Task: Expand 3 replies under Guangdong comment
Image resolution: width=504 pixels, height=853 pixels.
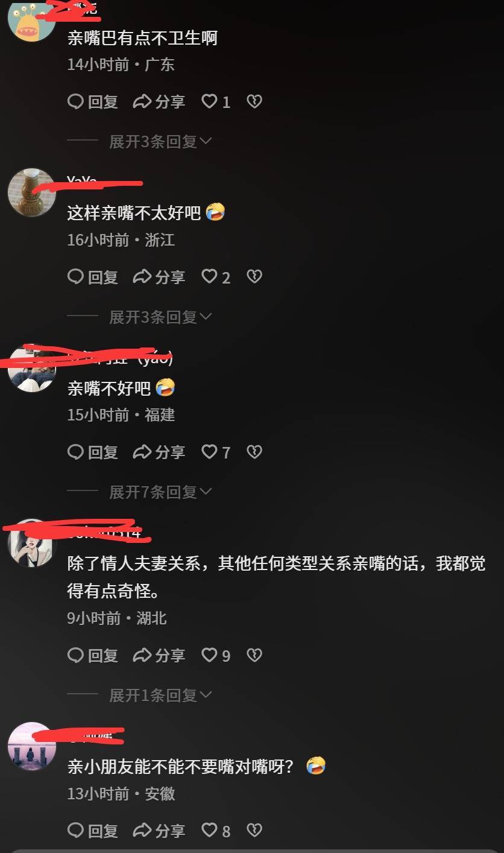Action: tap(160, 142)
